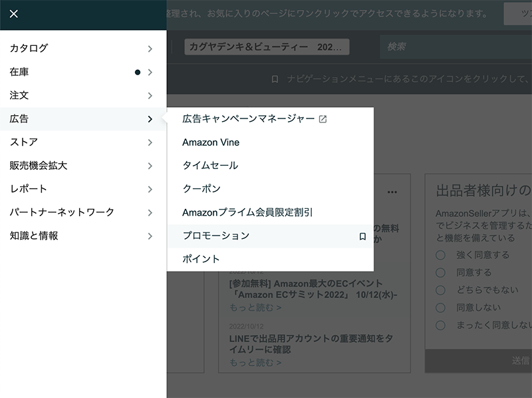Click the もっと読む link under Amazon ECサミット2022
The width and height of the screenshot is (532, 398).
coord(255,307)
